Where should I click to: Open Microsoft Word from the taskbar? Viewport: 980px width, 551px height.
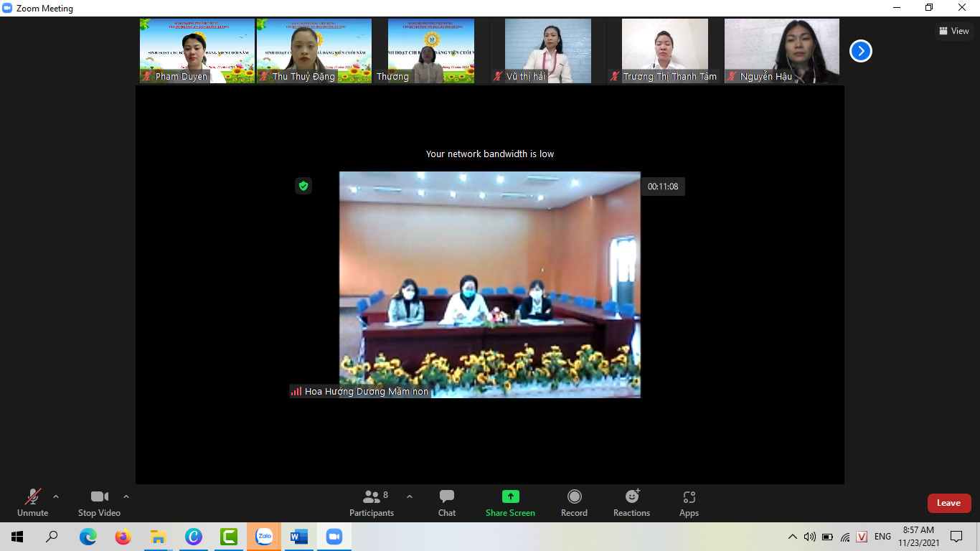click(x=299, y=537)
